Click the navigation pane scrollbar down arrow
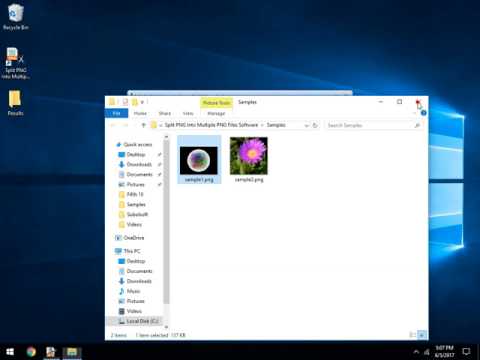The image size is (480, 360). [x=166, y=327]
